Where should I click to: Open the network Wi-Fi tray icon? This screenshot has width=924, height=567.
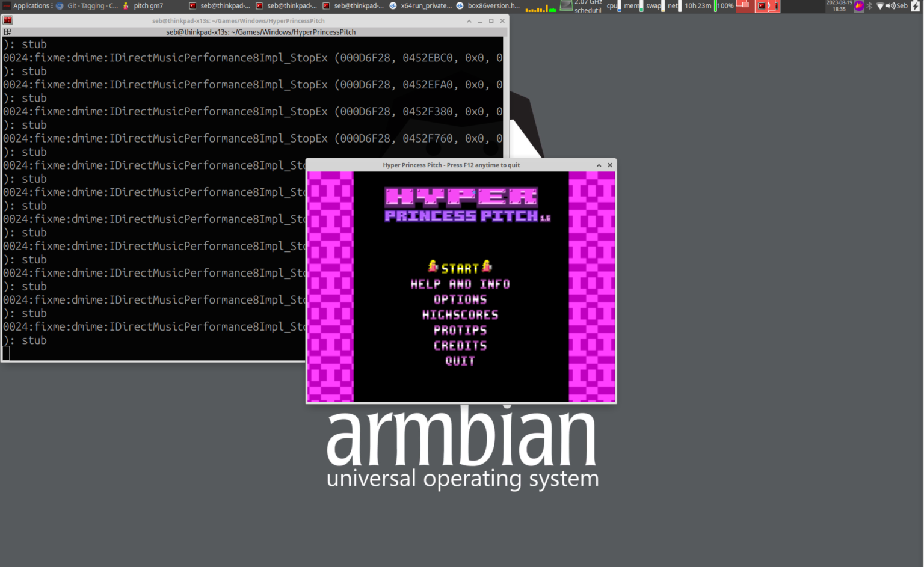[880, 5]
